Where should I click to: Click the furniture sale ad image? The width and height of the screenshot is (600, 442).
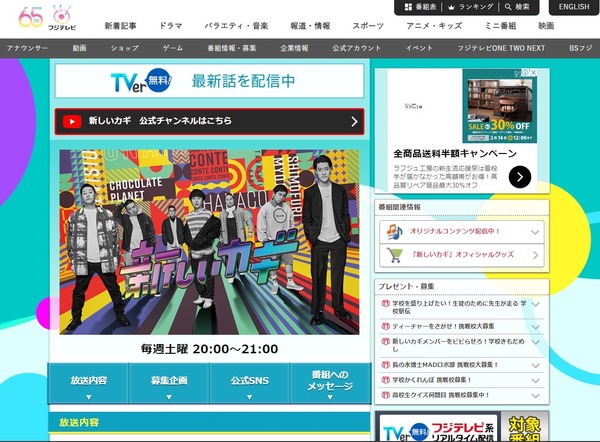(499, 106)
